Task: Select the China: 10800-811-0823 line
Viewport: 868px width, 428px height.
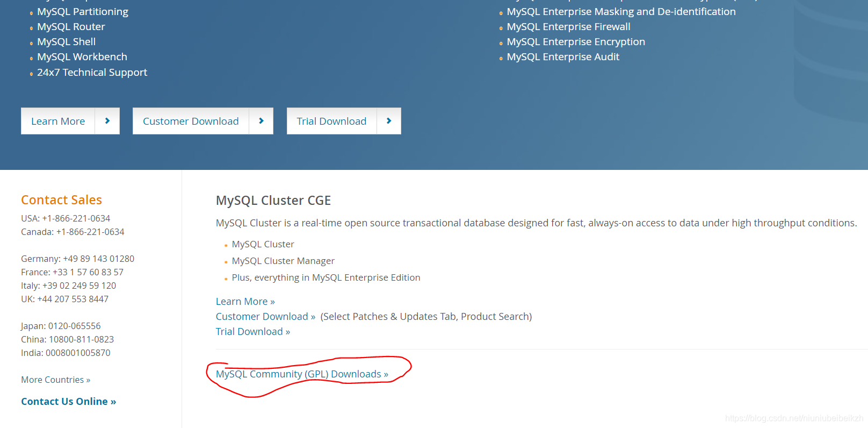Action: [68, 339]
